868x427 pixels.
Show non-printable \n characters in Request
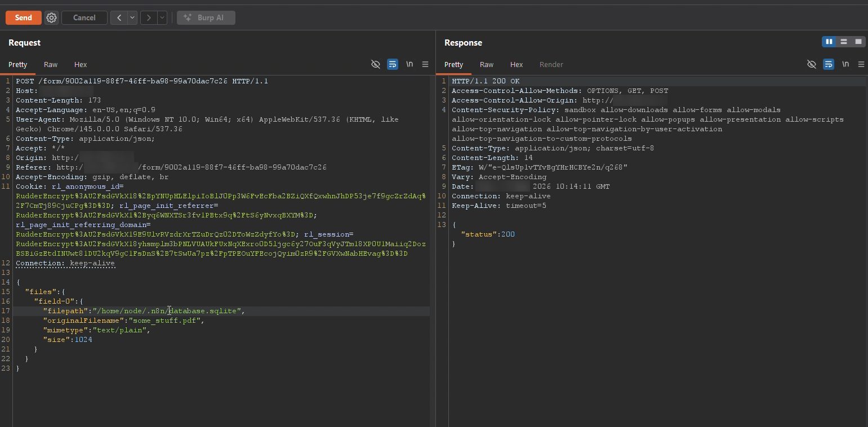(x=409, y=64)
